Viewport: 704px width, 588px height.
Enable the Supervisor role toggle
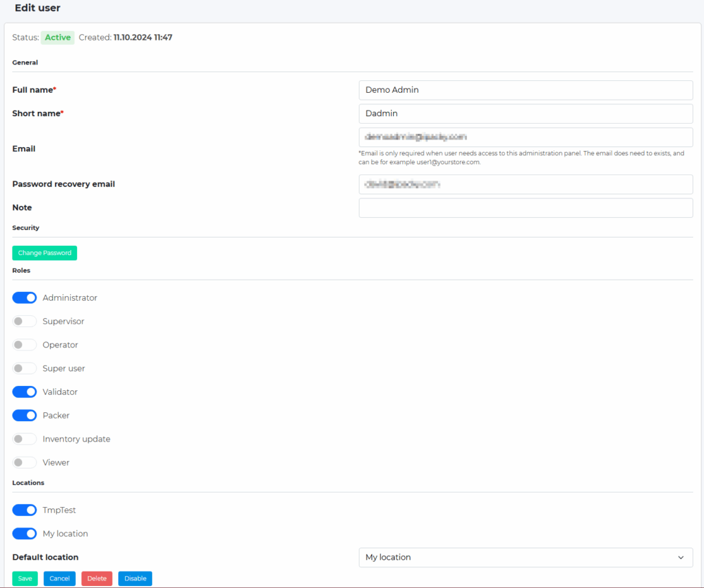pos(24,321)
